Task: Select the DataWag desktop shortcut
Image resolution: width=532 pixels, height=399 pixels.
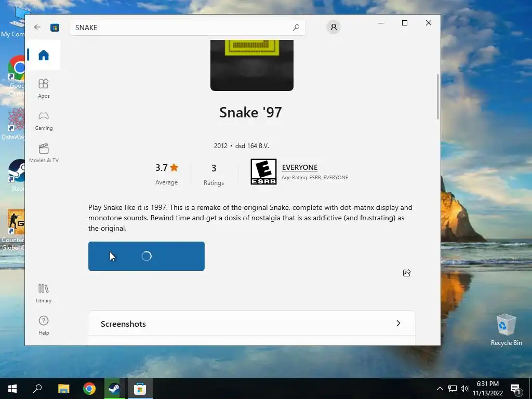Action: coord(12,124)
